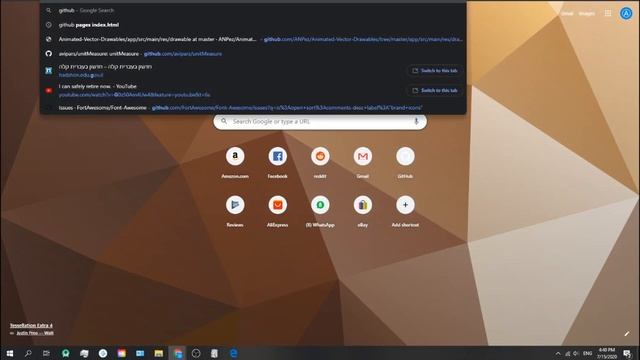Open the Action Center notifications icon
This screenshot has width=640, height=360.
click(627, 353)
